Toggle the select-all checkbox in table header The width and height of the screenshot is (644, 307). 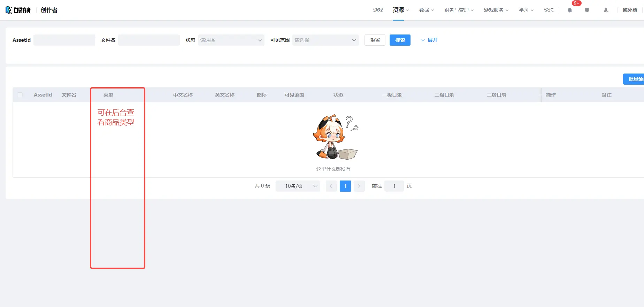pos(20,95)
